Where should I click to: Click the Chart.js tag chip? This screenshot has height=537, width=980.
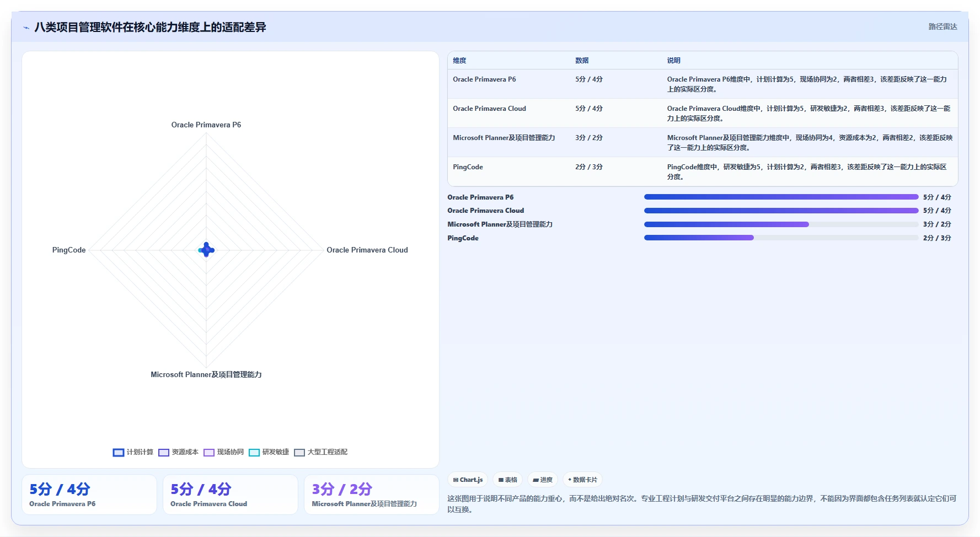[468, 480]
